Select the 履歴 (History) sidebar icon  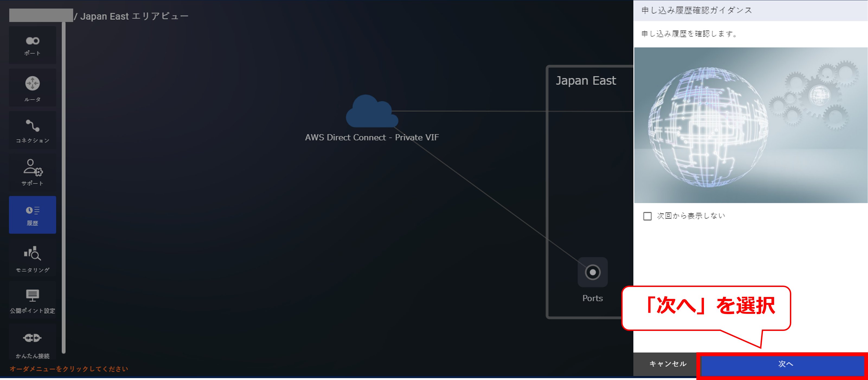pos(32,215)
